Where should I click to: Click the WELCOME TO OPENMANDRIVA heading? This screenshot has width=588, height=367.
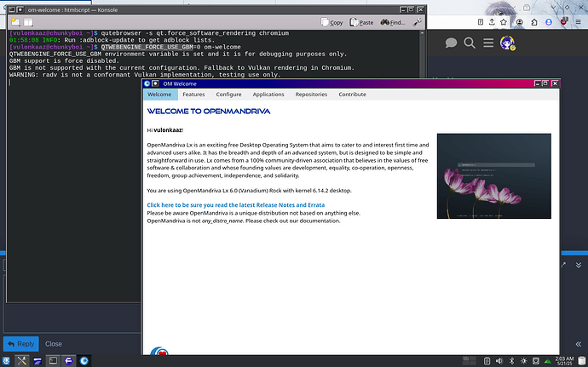pyautogui.click(x=209, y=112)
